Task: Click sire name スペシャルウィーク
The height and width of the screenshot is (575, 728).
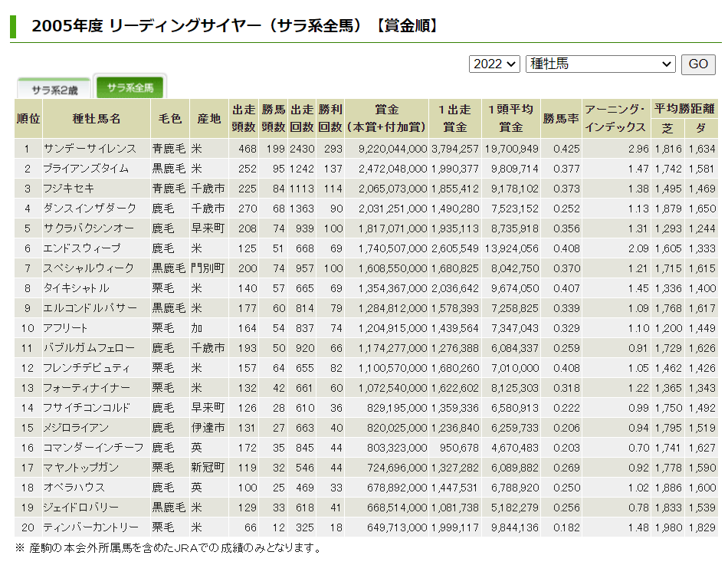Action: click(88, 268)
